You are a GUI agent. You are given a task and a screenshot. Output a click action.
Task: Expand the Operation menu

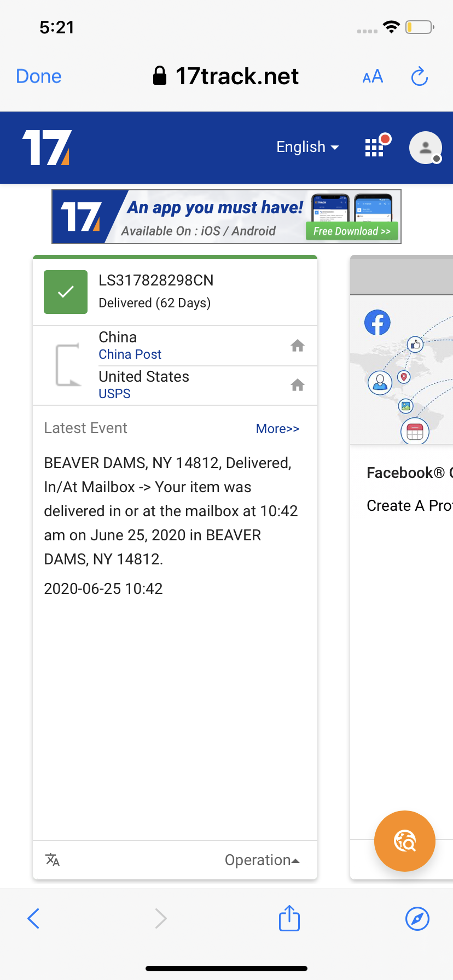pyautogui.click(x=262, y=860)
